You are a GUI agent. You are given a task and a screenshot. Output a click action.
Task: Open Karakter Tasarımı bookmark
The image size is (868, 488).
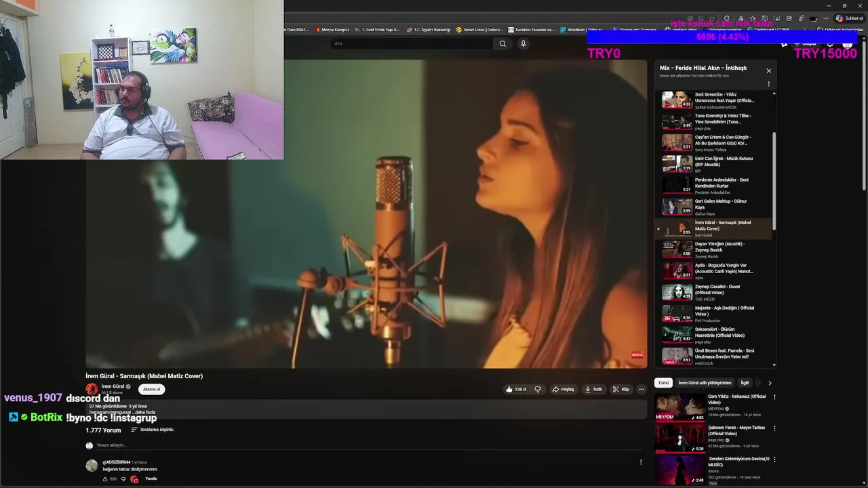[531, 30]
